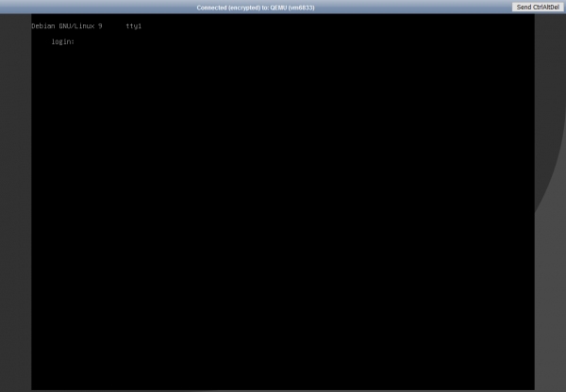Click the login prompt in the console
The width and height of the screenshot is (566, 392).
62,41
